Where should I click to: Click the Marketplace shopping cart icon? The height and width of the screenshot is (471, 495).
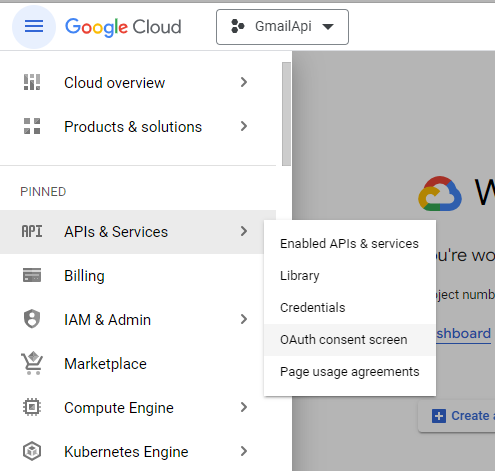(x=32, y=363)
